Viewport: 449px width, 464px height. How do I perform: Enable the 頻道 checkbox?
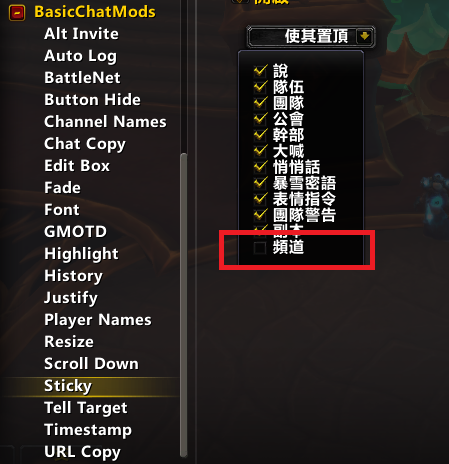coord(260,248)
